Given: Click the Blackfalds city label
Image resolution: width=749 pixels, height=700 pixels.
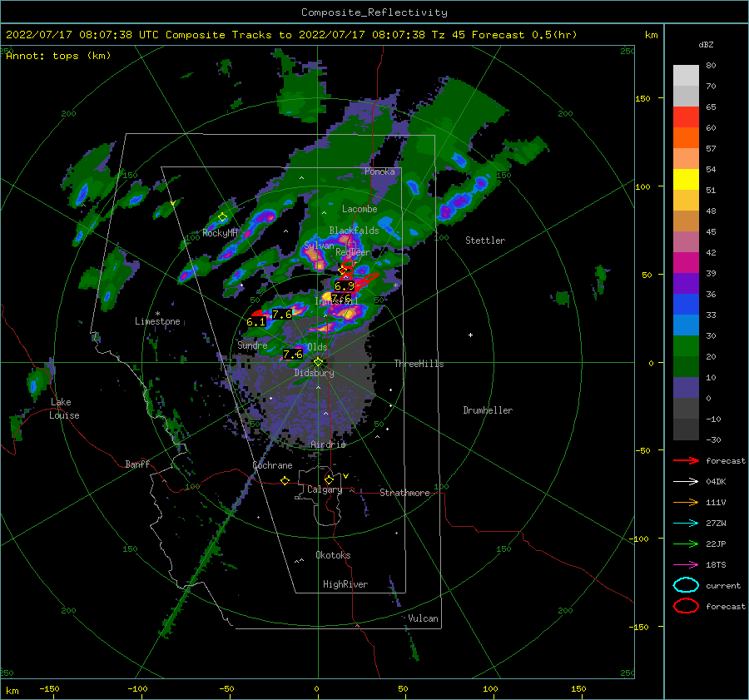Looking at the screenshot, I should tap(354, 231).
